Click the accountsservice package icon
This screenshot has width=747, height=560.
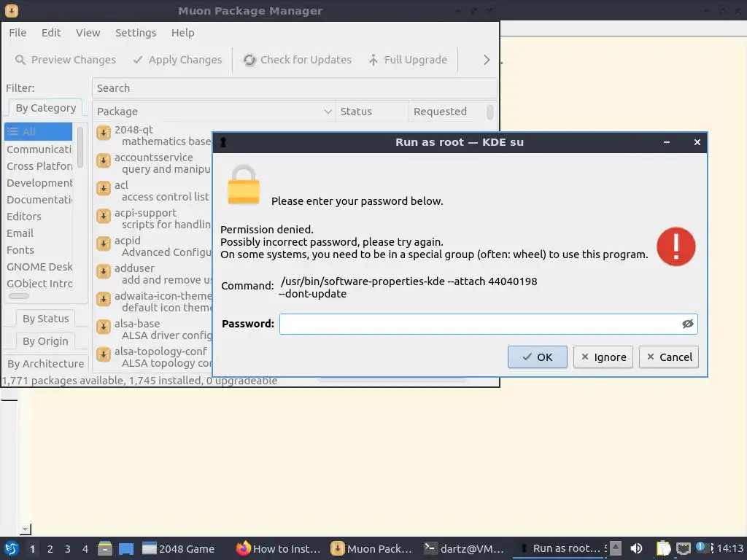104,160
